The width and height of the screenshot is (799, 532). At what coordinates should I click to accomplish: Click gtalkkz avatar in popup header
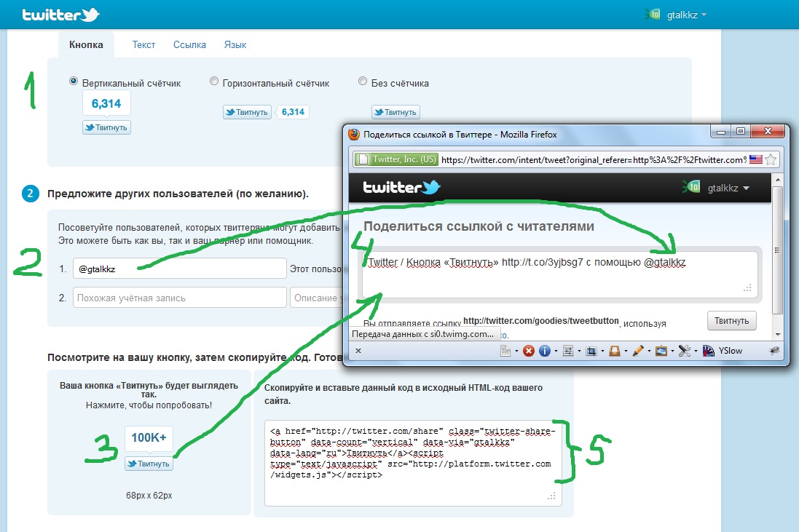pos(691,187)
